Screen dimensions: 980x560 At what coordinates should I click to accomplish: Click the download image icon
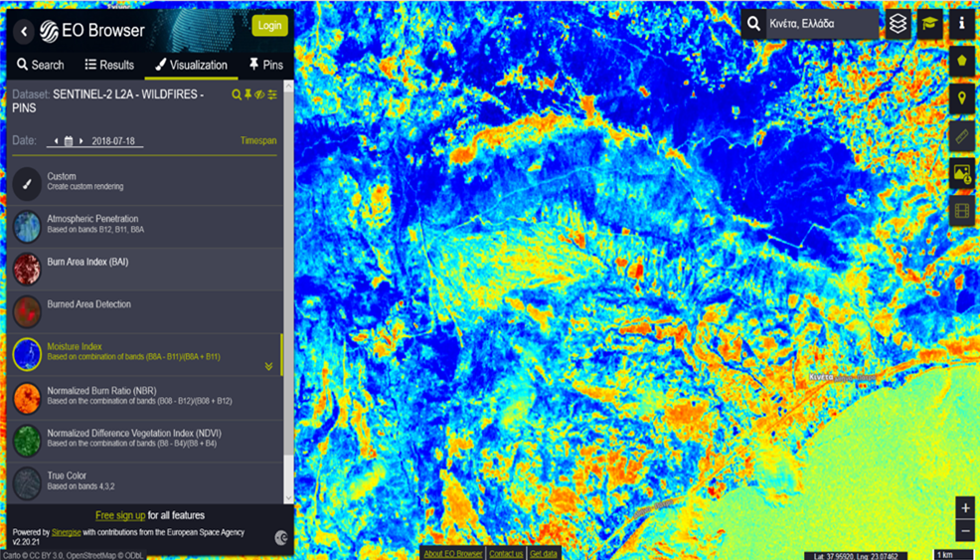961,174
